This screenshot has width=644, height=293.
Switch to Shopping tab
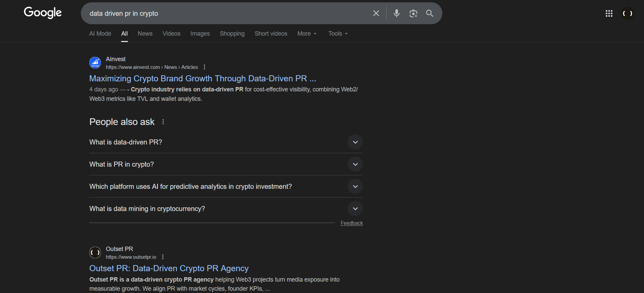click(x=232, y=34)
